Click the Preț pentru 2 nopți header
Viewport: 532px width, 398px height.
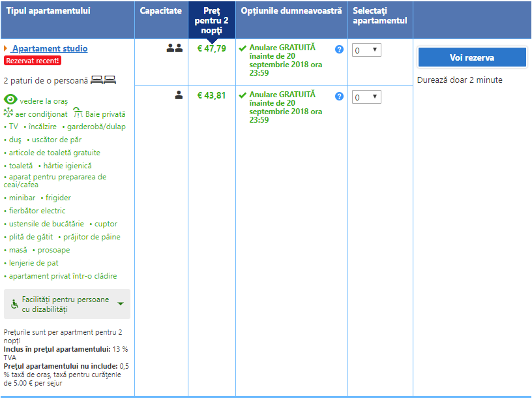click(x=211, y=20)
